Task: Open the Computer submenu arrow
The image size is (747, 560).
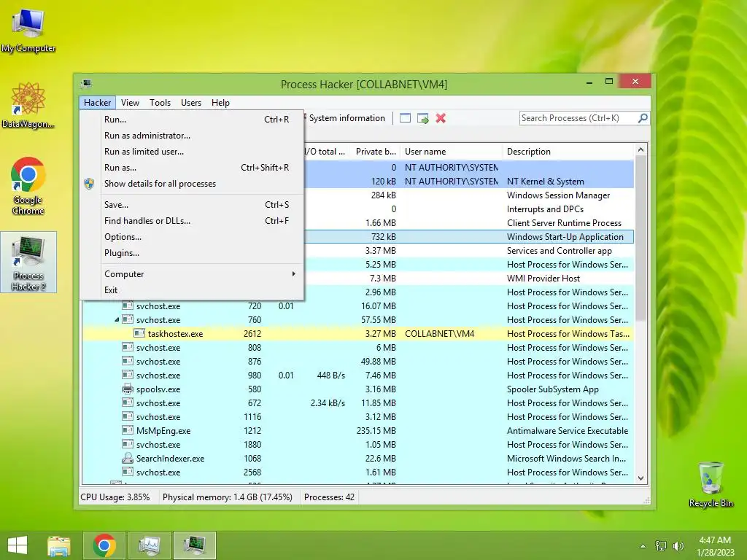Action: 293,274
